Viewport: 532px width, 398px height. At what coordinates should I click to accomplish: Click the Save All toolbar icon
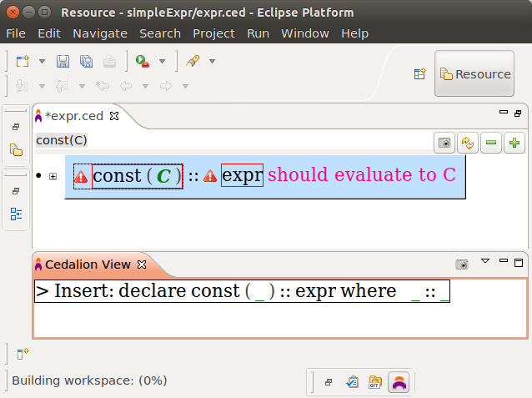tap(86, 61)
